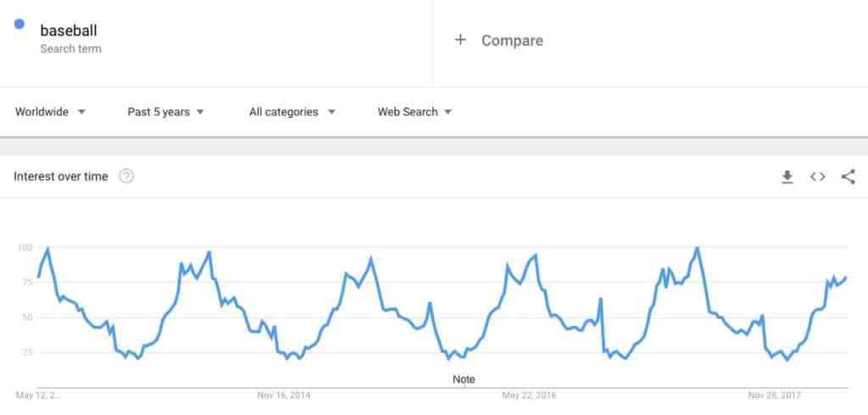The image size is (868, 415).
Task: Click the blue dot next to baseball
Action: tap(19, 24)
